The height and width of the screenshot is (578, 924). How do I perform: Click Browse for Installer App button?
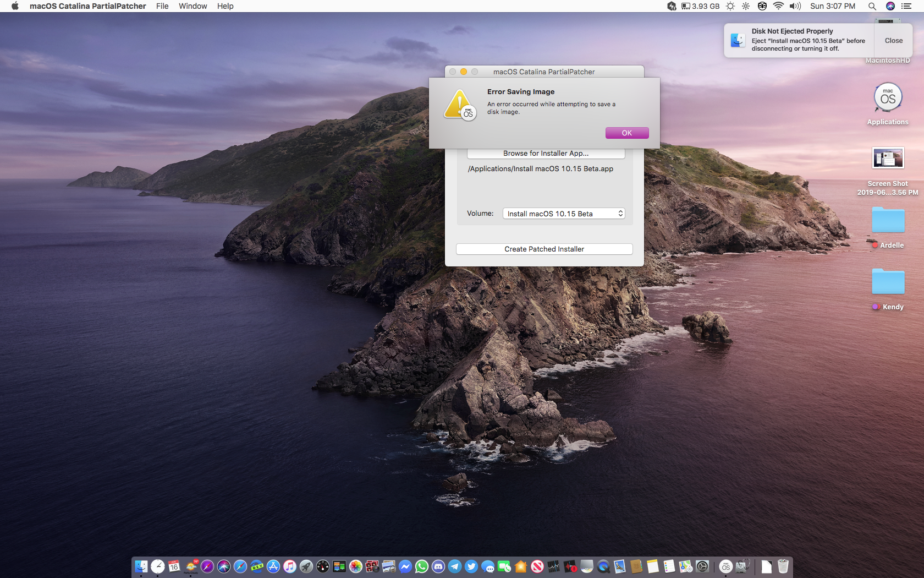point(546,154)
